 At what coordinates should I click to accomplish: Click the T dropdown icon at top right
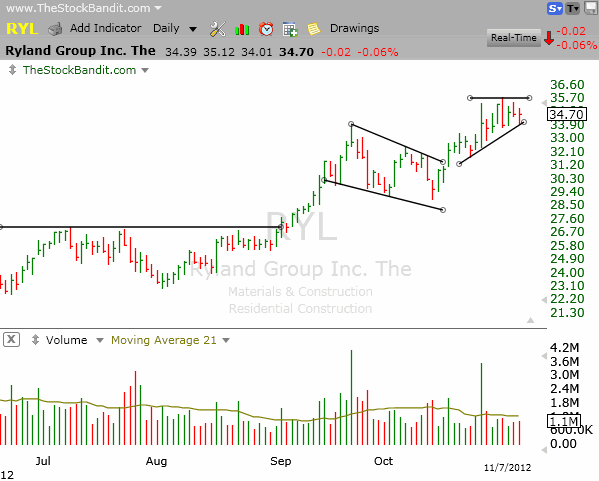click(573, 8)
